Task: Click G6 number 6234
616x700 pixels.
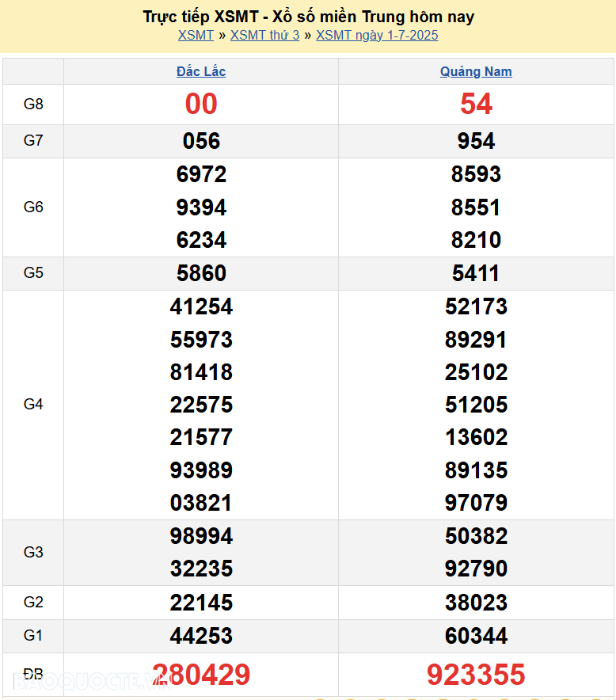Action: pos(201,240)
